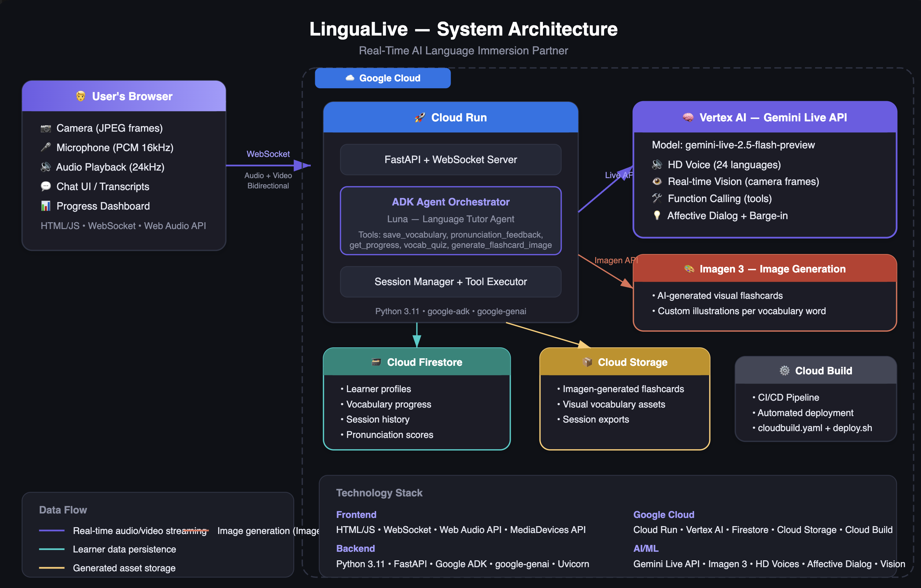Click the Session Manager + Tool Executor box
Viewport: 921px width, 588px height.
point(450,282)
